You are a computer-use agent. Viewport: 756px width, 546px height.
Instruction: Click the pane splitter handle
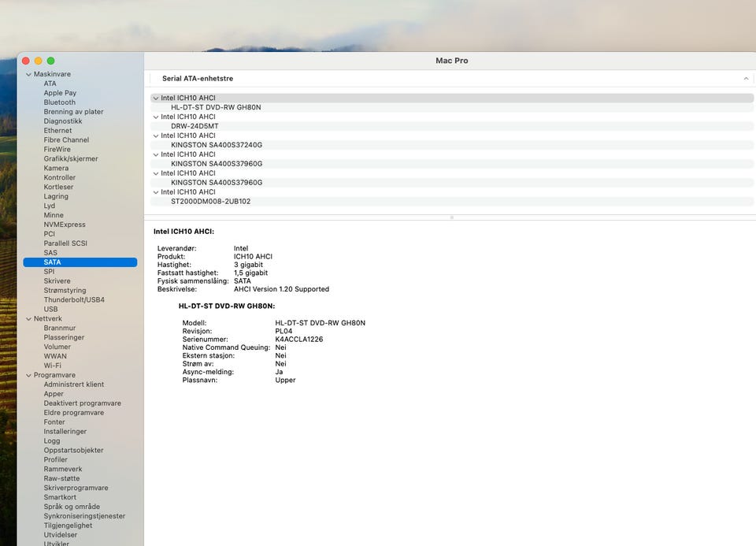[451, 217]
